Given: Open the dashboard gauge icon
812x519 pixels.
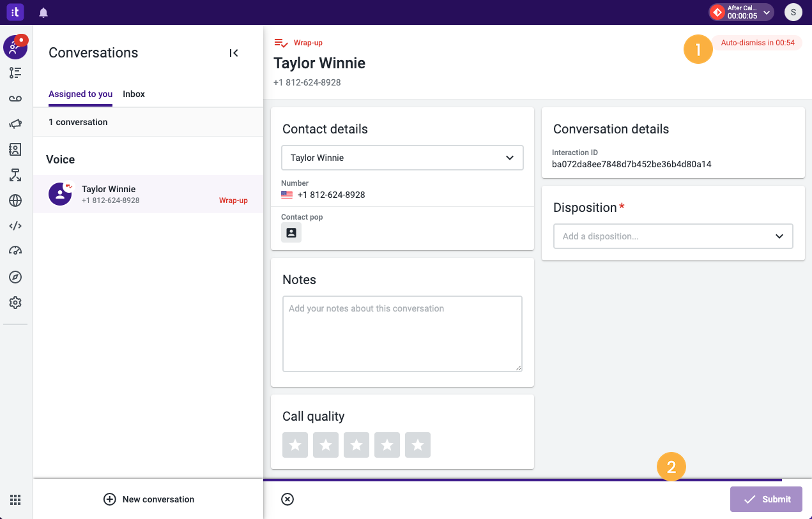Looking at the screenshot, I should coord(15,252).
